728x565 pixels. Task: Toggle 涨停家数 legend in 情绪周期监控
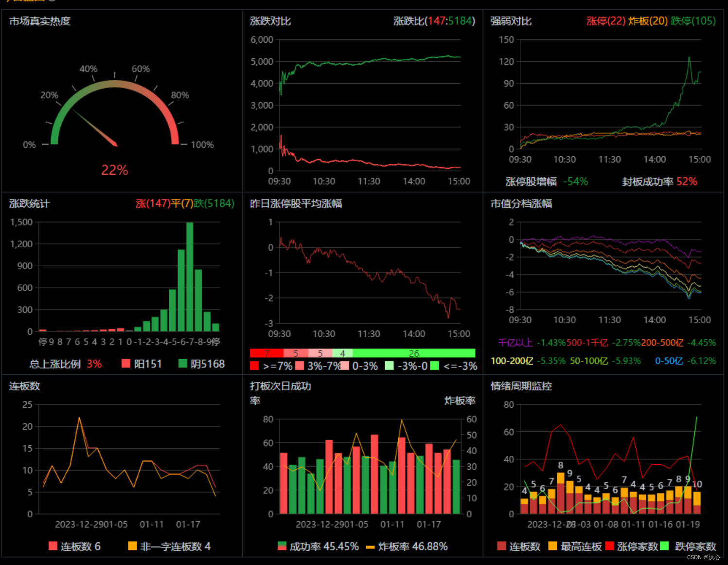pos(631,547)
